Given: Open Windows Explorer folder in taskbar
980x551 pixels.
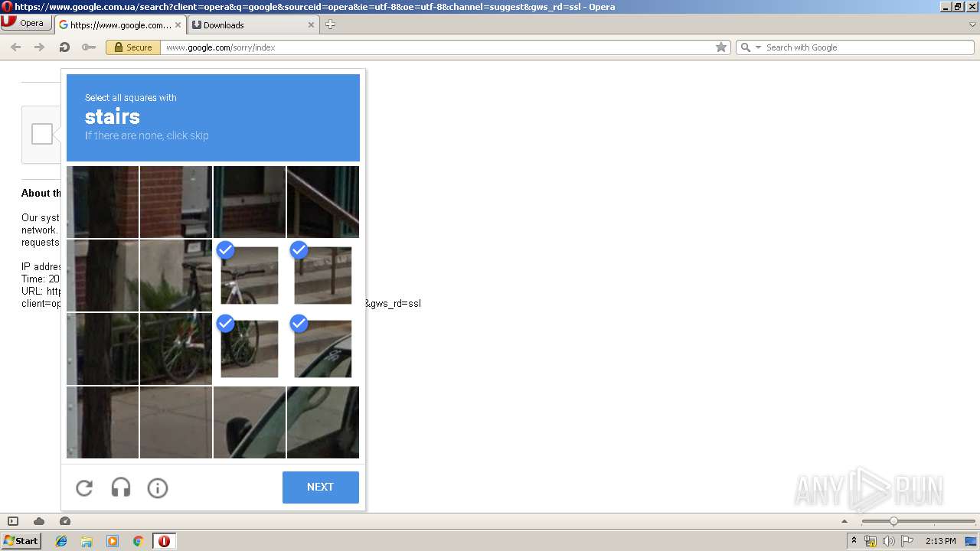Looking at the screenshot, I should pyautogui.click(x=87, y=541).
